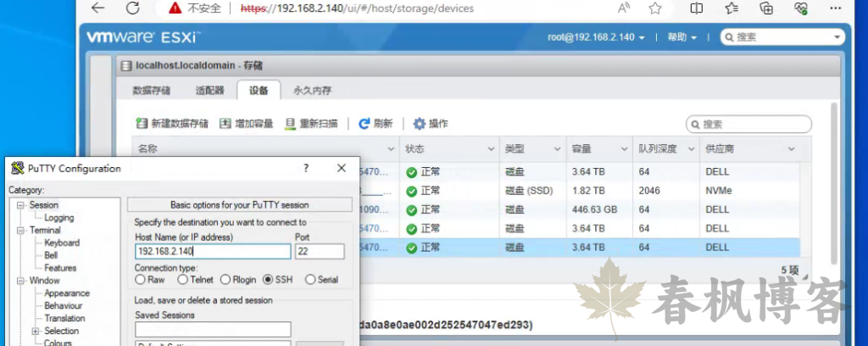
Task: Open 类型 column dropdown arrow
Action: [x=558, y=149]
